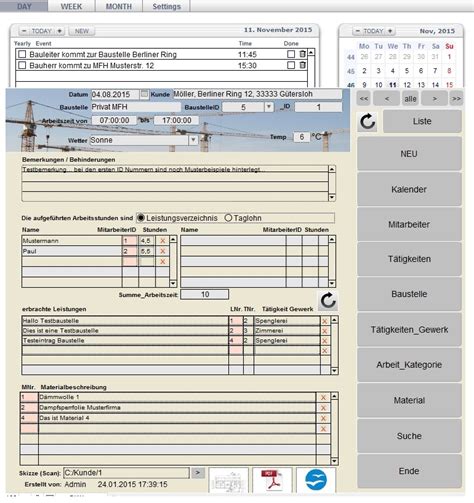Viewport: 474px width, 503px height.
Task: Click TODAY button in mini calendar
Action: (373, 31)
